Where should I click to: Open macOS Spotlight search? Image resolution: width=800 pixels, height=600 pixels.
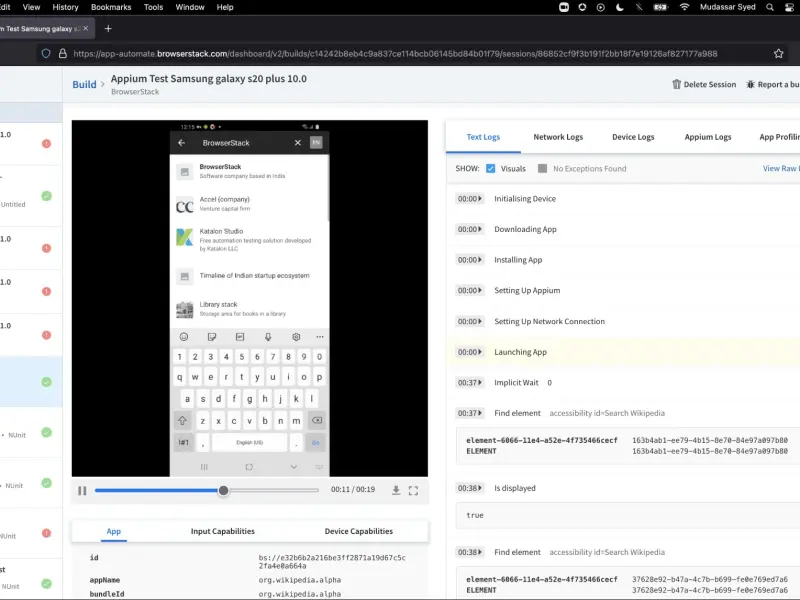[x=769, y=7]
